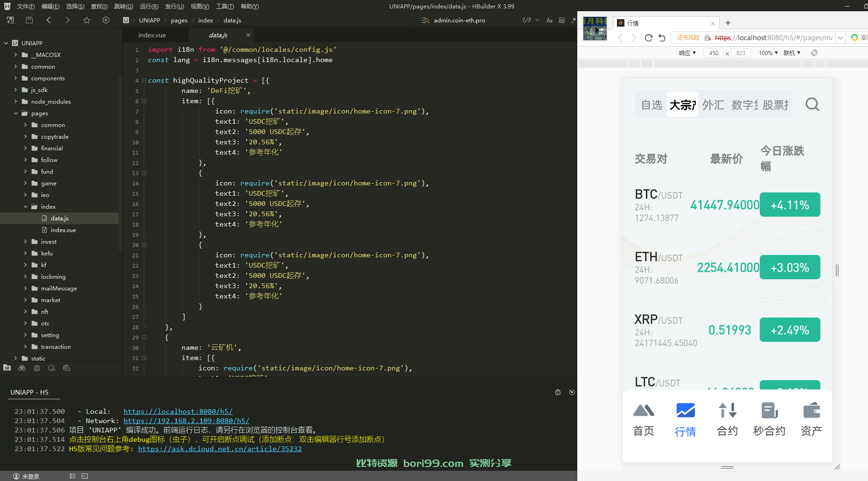868x481 pixels.
Task: Open the 运行(R) menu
Action: pos(149,6)
